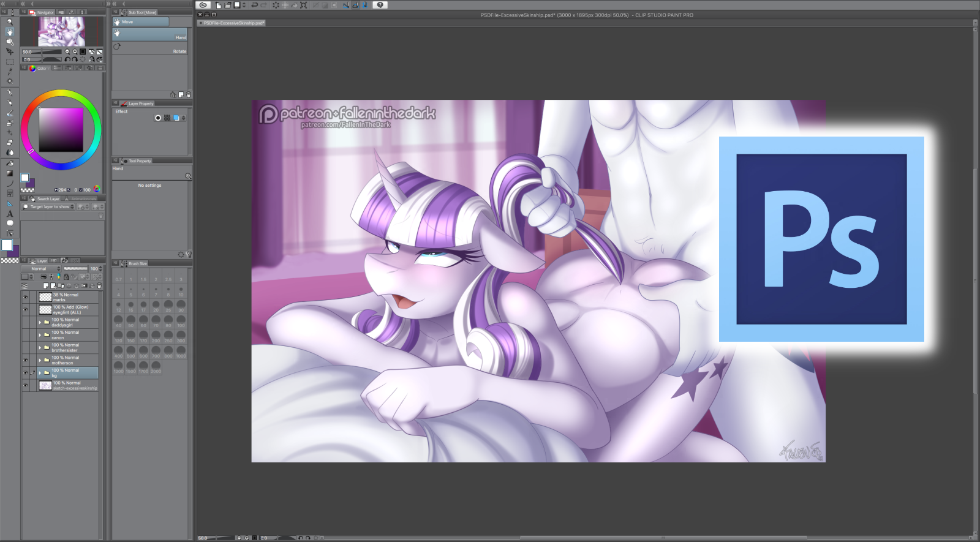Viewport: 980px width, 542px height.
Task: Switch to the Navigator tab
Action: tap(42, 12)
